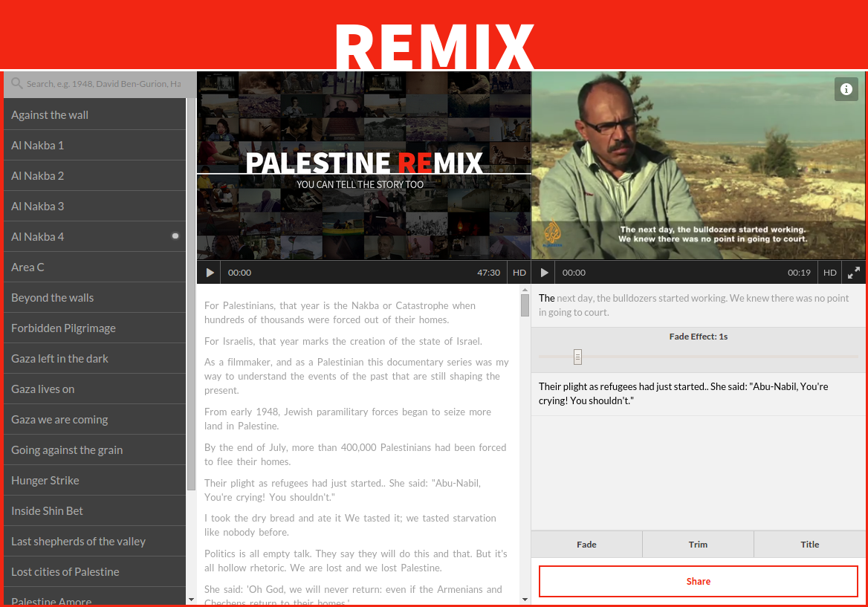Open Last shepherds of the valley
The height and width of the screenshot is (607, 868).
pyautogui.click(x=78, y=542)
